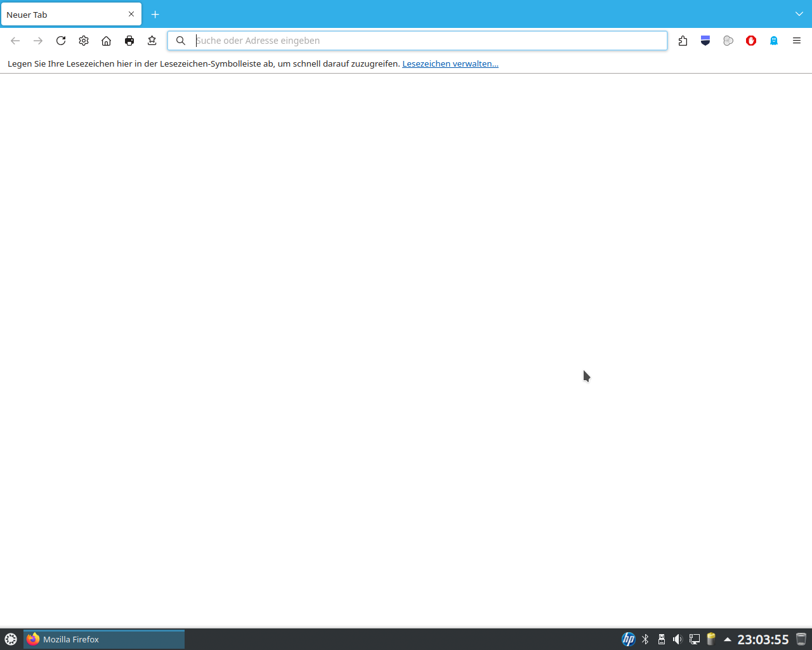The image size is (812, 650).
Task: Click the HP tray icon
Action: click(x=629, y=639)
